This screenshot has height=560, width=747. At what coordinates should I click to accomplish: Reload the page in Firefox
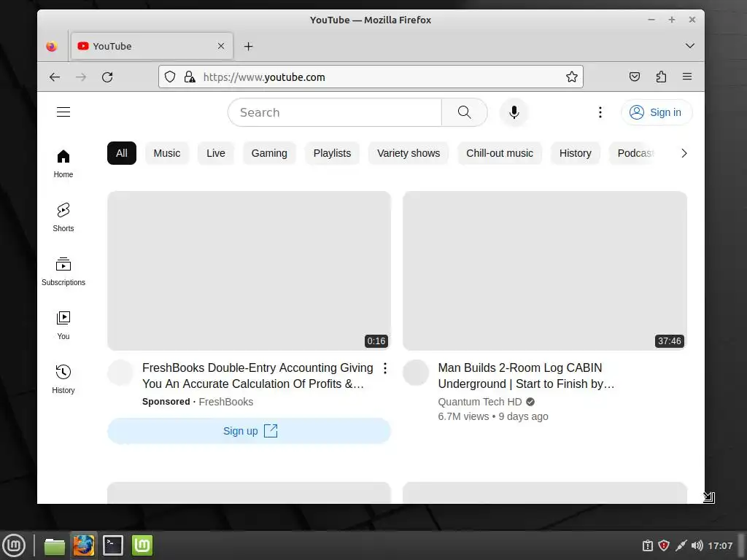[x=107, y=77]
